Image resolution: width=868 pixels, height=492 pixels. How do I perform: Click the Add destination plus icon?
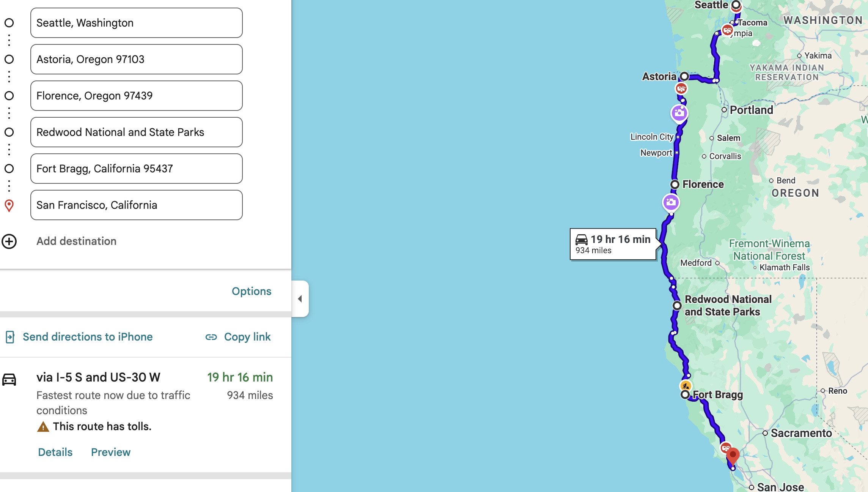coord(9,241)
